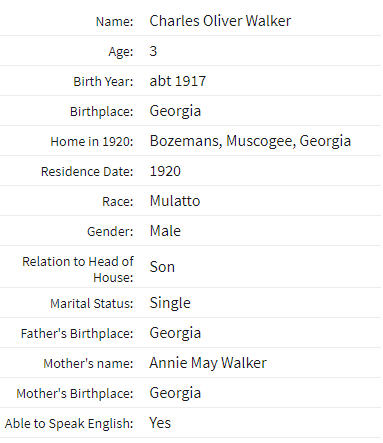This screenshot has height=443, width=383.
Task: Click the Gender value Male
Action: point(165,231)
